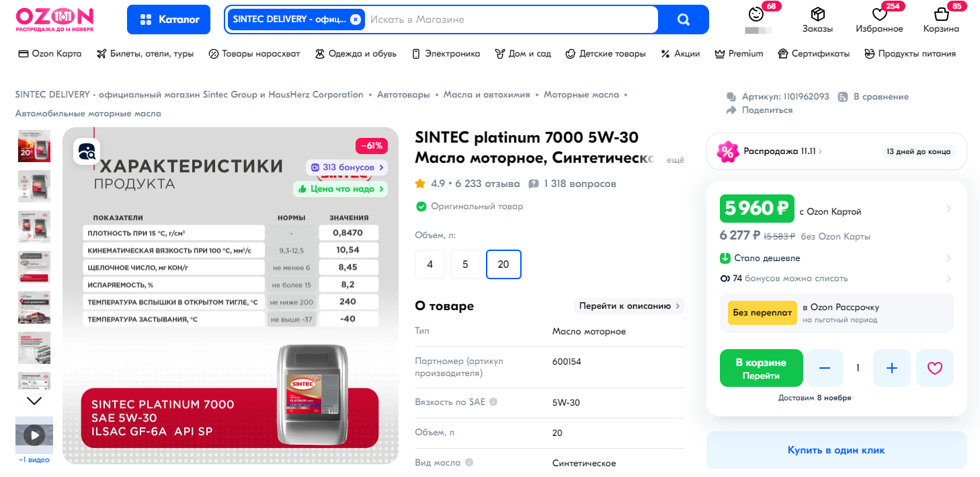Viewport: 980px width, 477px height.
Task: Open Перейти к описанию link
Action: 628,306
